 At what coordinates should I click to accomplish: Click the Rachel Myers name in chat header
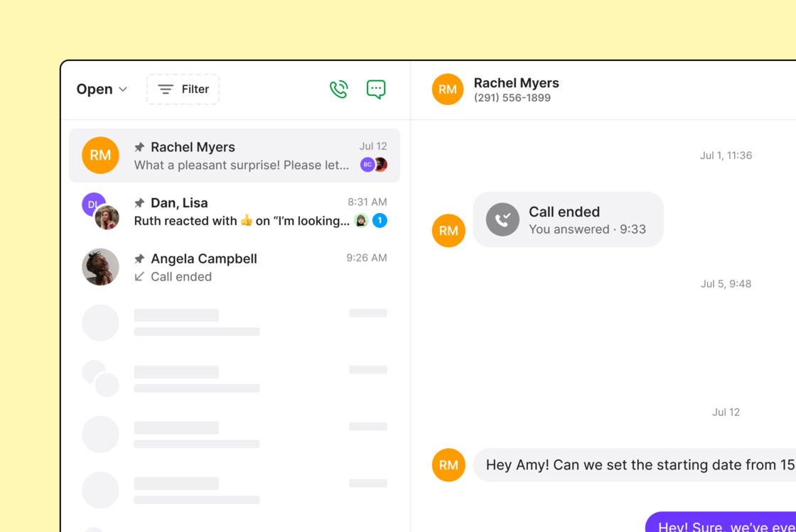516,82
